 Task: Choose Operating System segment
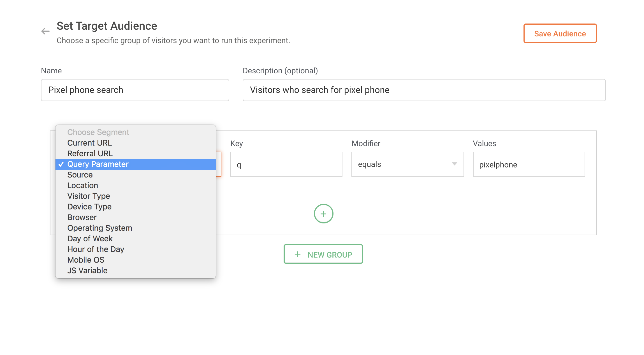(99, 228)
